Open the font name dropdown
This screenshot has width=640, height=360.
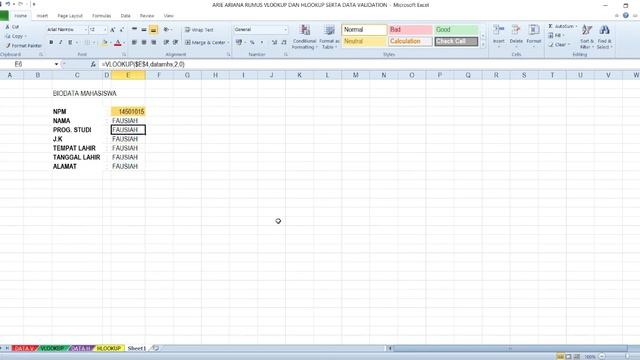[x=85, y=30]
